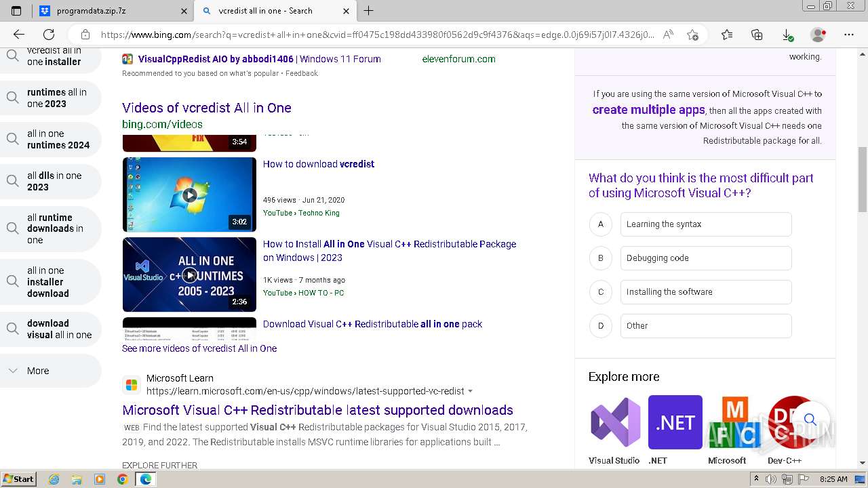This screenshot has height=488, width=868.
Task: Click the taskbar clock 8:25 AM
Action: (x=833, y=479)
